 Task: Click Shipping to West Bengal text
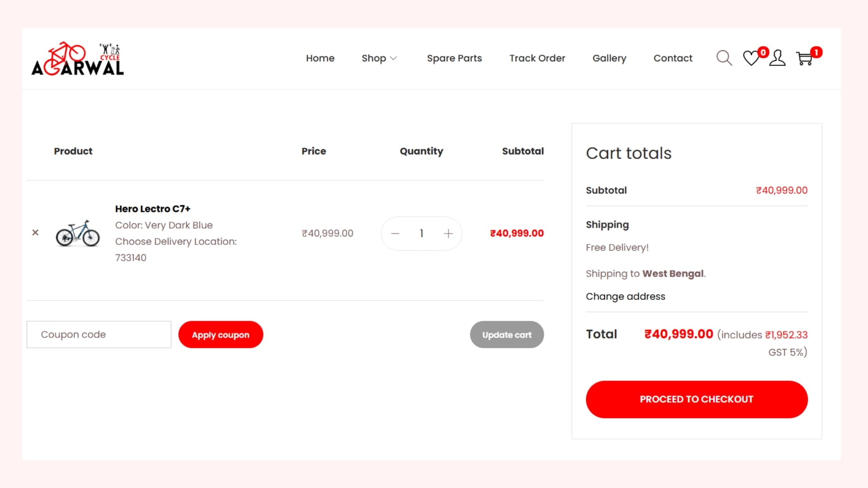click(646, 274)
